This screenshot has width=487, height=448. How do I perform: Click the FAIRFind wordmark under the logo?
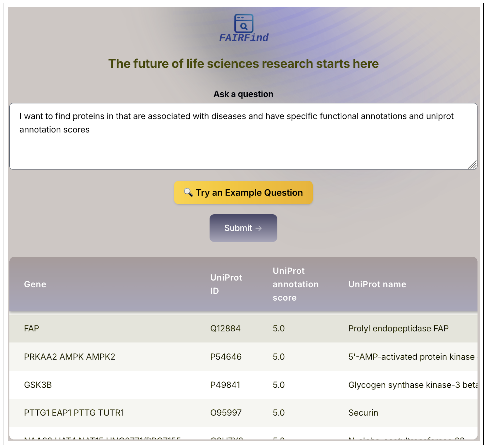click(244, 38)
